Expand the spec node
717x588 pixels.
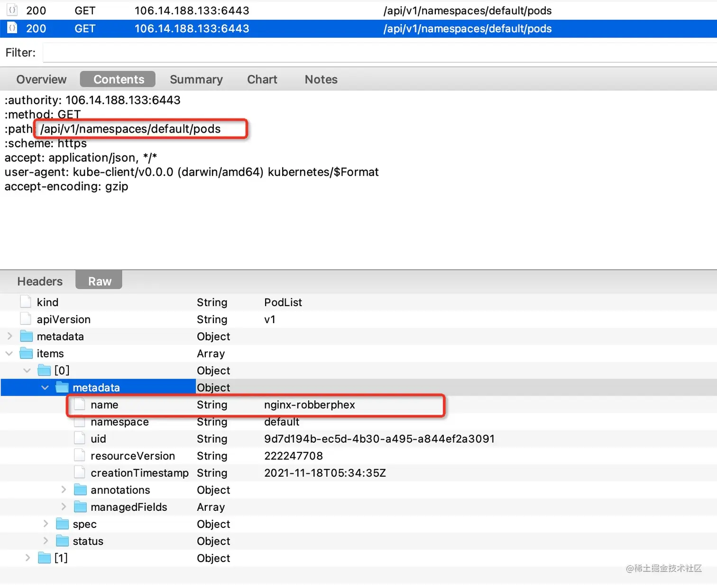[x=46, y=524]
